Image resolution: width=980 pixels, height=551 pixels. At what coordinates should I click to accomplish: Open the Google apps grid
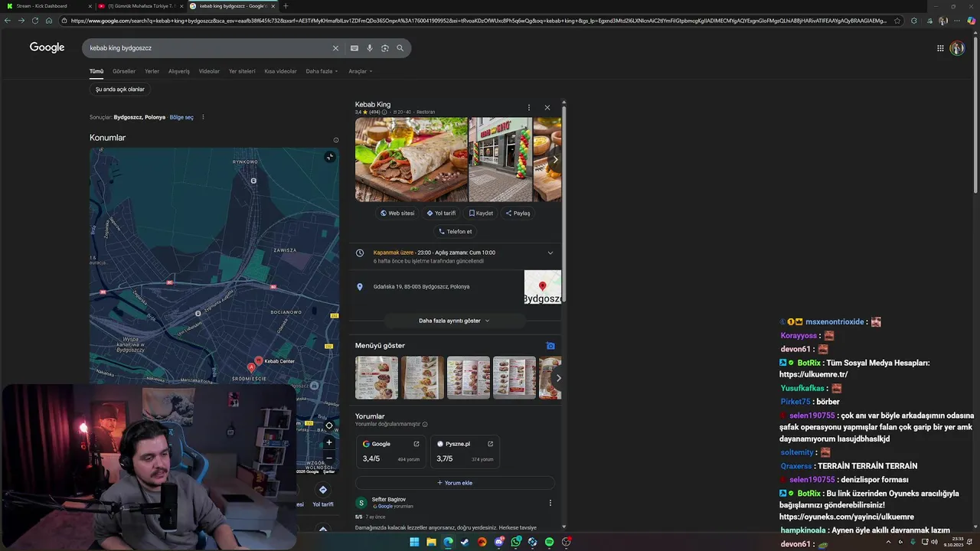pos(940,48)
